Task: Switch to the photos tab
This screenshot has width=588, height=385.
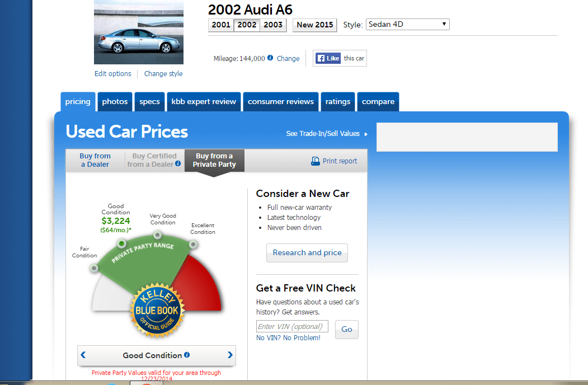Action: click(x=115, y=101)
